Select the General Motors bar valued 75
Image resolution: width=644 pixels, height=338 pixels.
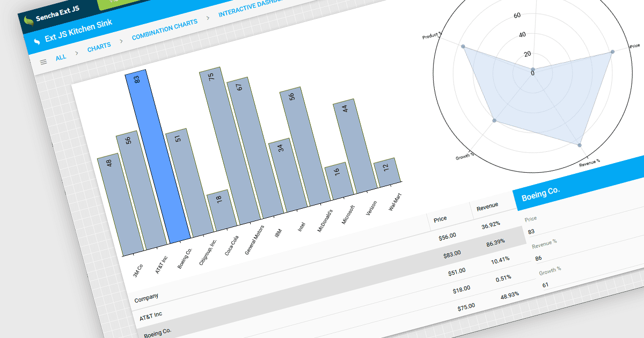click(x=231, y=146)
